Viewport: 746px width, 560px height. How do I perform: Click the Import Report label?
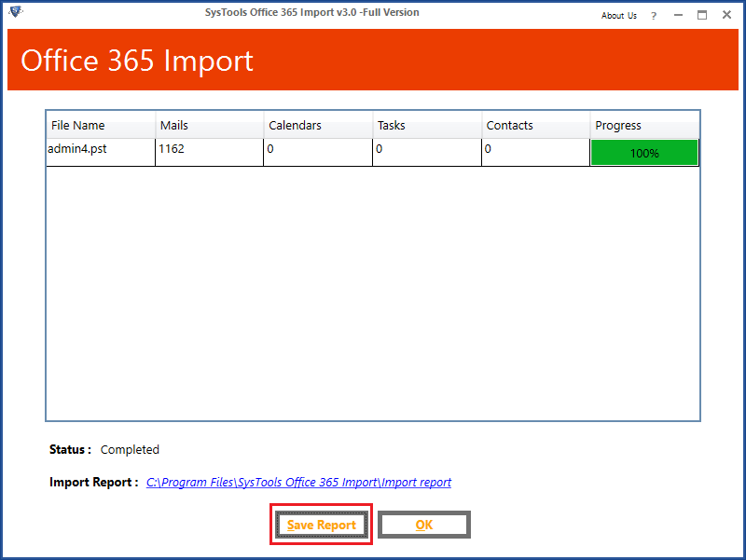coord(94,482)
